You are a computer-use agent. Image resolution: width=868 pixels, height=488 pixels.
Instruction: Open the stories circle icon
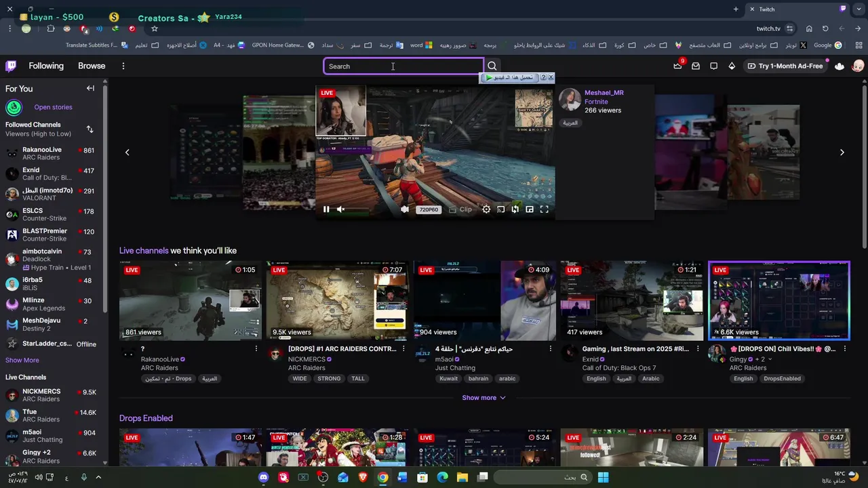[14, 107]
